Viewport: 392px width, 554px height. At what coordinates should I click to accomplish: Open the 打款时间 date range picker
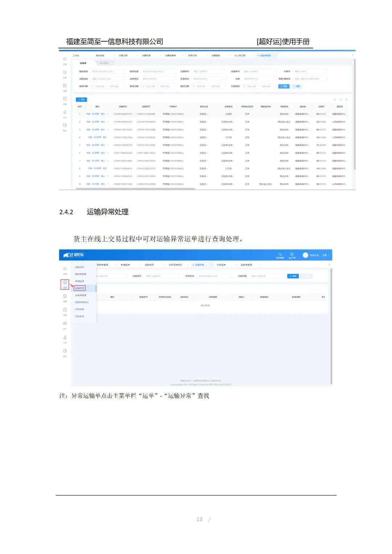[x=259, y=86]
